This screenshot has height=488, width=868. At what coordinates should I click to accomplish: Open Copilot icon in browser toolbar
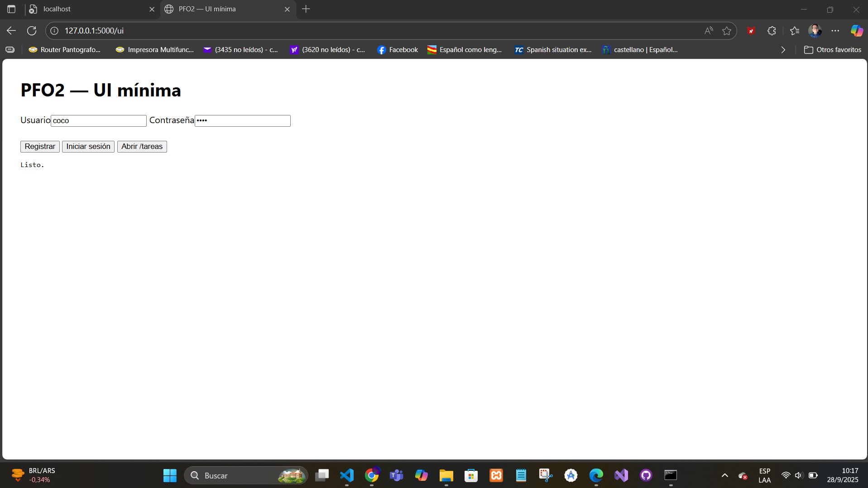[856, 31]
